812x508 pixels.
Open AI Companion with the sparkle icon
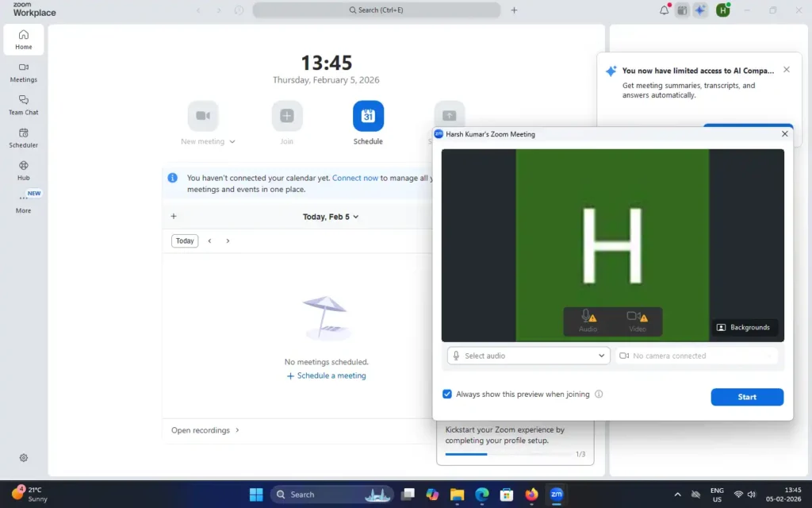(701, 10)
